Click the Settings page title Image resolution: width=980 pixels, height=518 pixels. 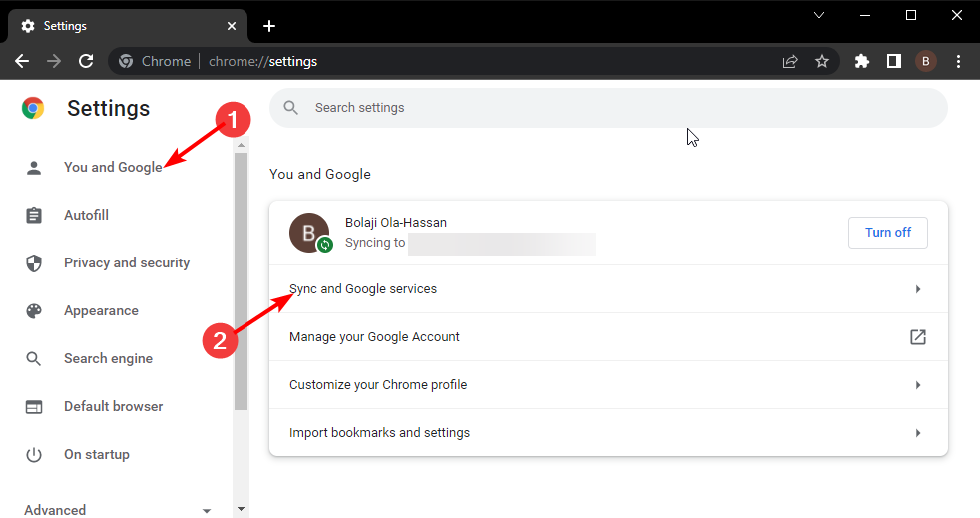tap(108, 108)
